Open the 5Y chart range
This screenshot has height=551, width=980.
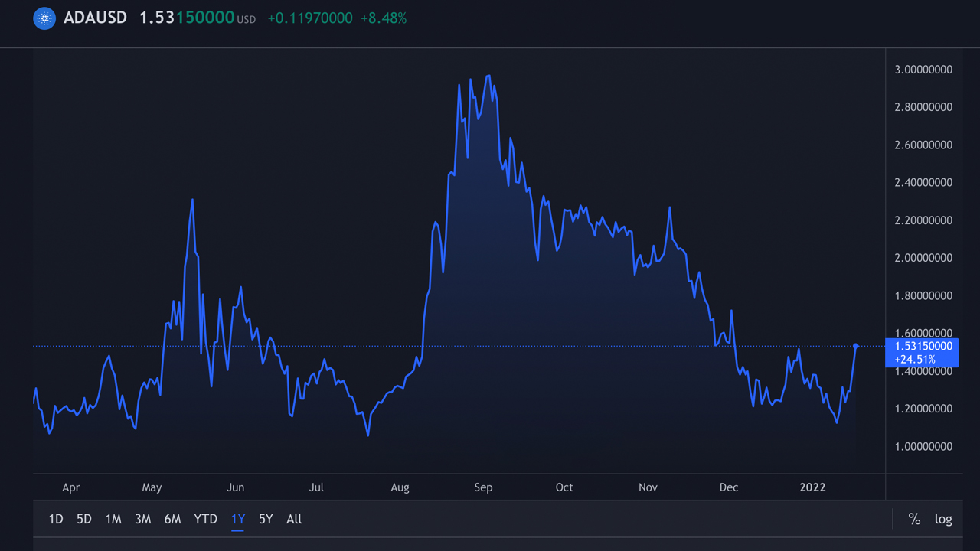[x=266, y=519]
